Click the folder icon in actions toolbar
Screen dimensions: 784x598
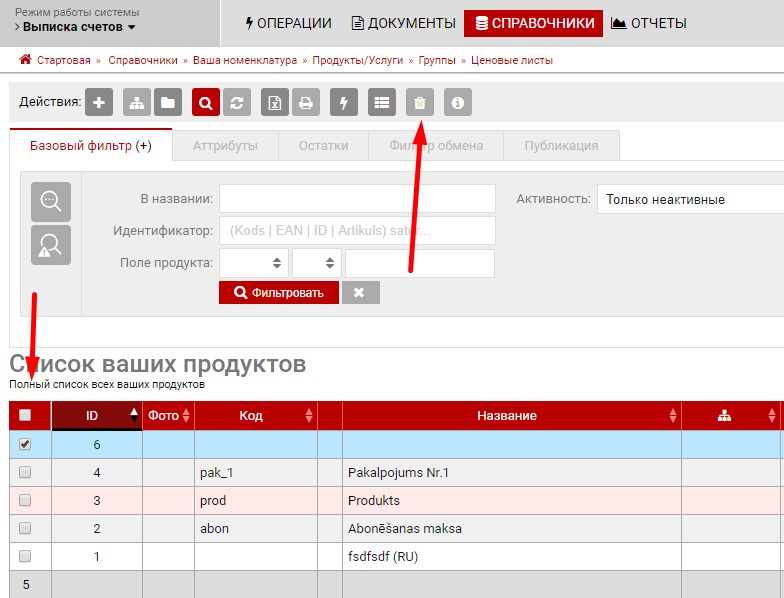[x=166, y=102]
